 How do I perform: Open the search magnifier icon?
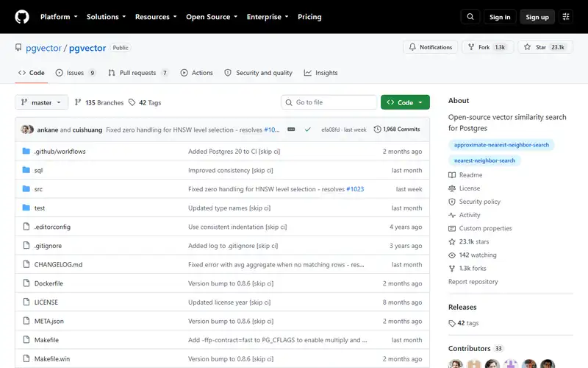470,17
